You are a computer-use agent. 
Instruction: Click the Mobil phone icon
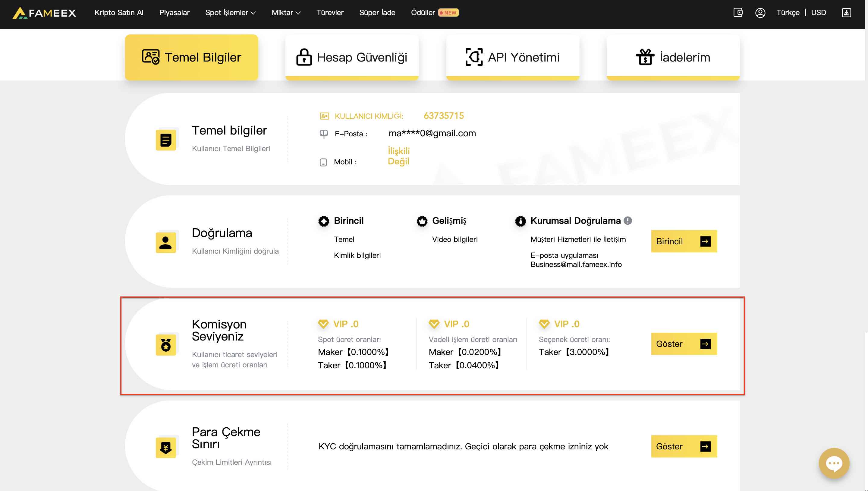(323, 162)
